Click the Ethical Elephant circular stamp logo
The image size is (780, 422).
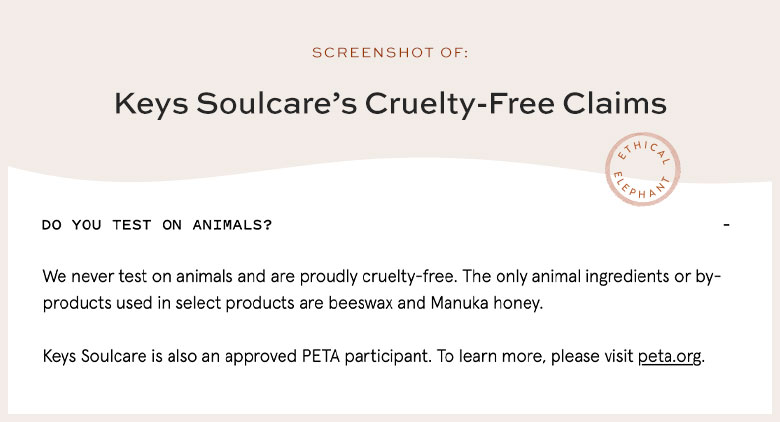tap(642, 169)
